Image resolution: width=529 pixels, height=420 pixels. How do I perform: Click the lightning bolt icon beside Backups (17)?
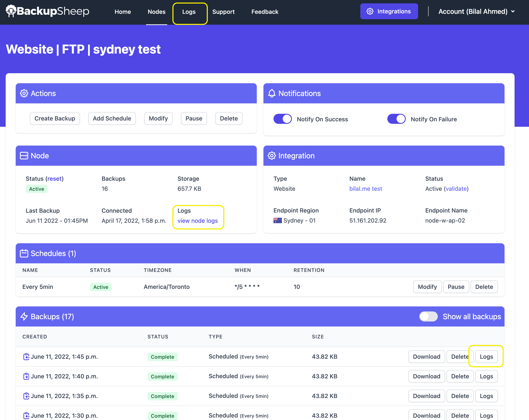click(x=24, y=316)
